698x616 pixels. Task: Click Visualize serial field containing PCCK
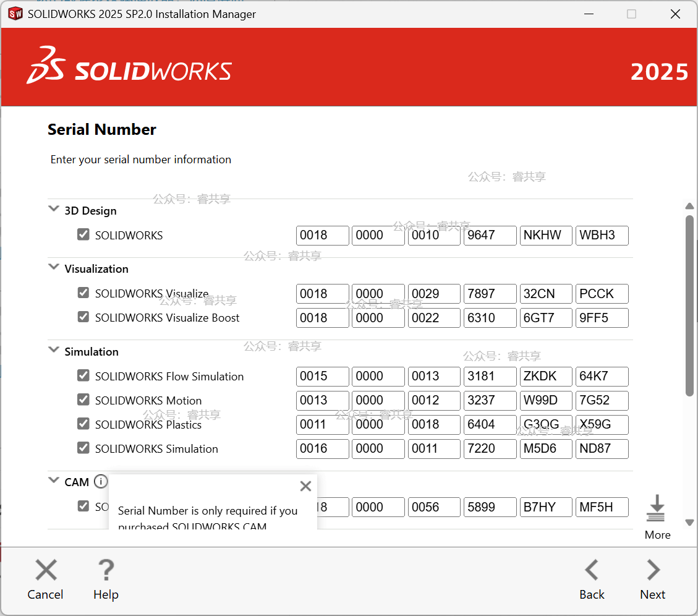point(602,294)
